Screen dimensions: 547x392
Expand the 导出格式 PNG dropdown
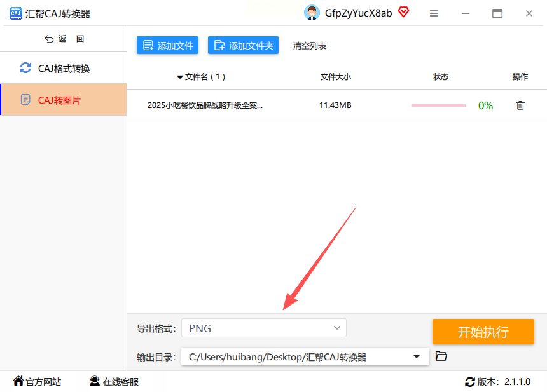coord(264,328)
